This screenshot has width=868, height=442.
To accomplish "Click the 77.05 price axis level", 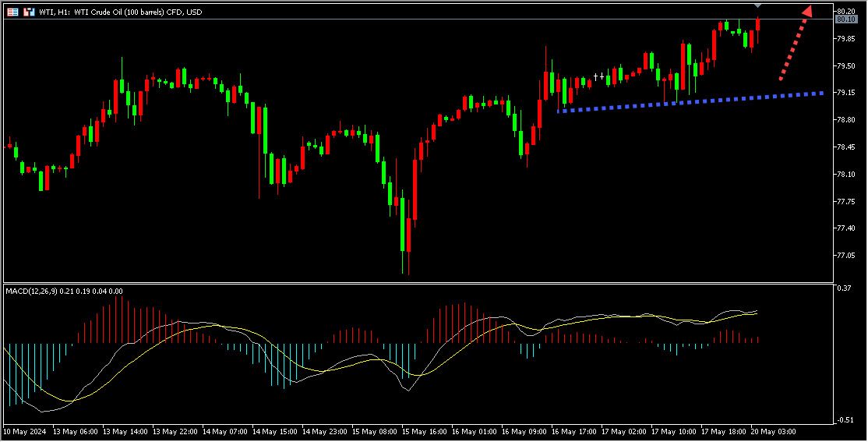I will tap(846, 255).
